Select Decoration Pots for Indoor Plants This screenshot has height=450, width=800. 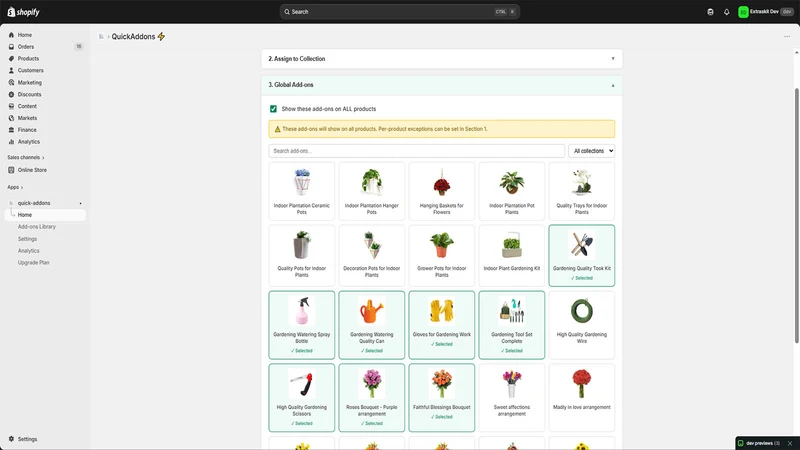(x=371, y=256)
